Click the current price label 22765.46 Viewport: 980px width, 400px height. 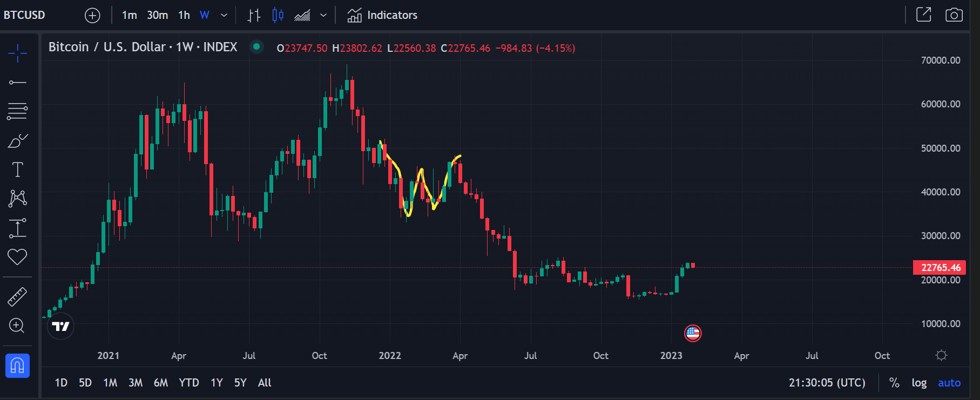(x=940, y=267)
